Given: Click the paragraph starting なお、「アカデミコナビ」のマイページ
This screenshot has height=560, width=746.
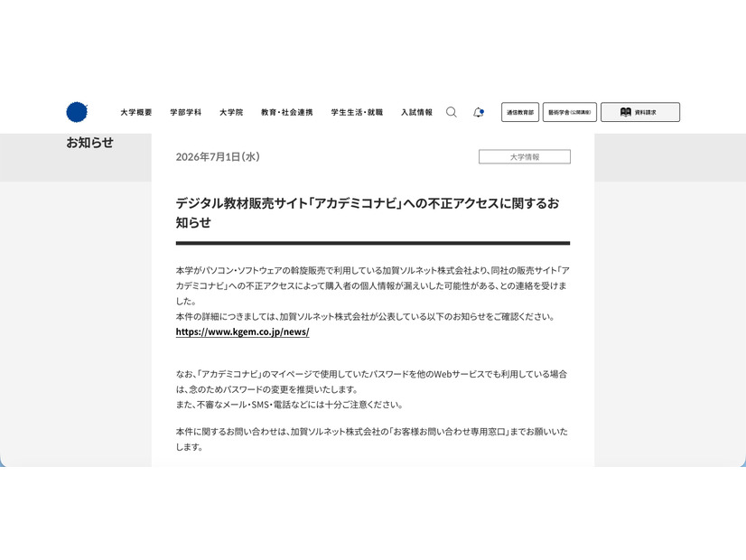Looking at the screenshot, I should [371, 382].
